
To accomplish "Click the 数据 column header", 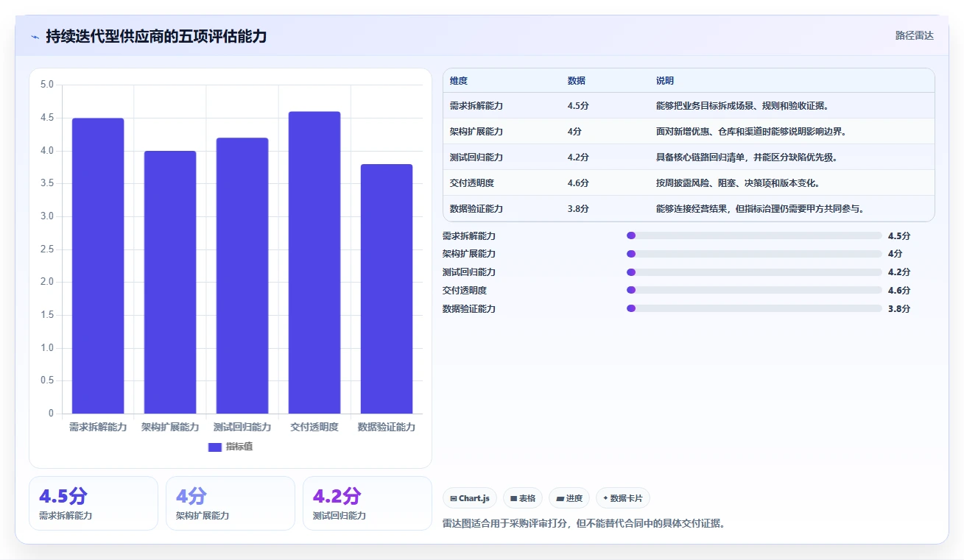I will coord(577,81).
